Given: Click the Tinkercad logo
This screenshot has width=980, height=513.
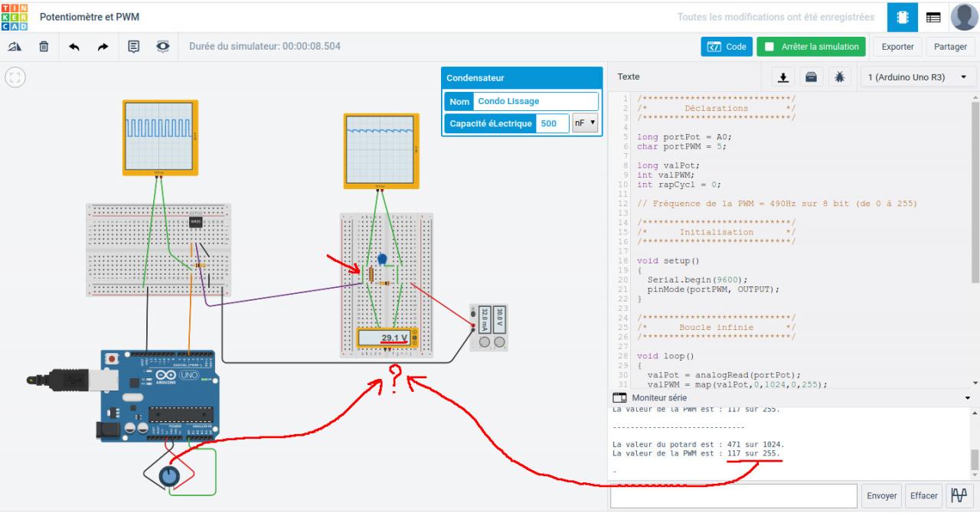Looking at the screenshot, I should point(15,16).
